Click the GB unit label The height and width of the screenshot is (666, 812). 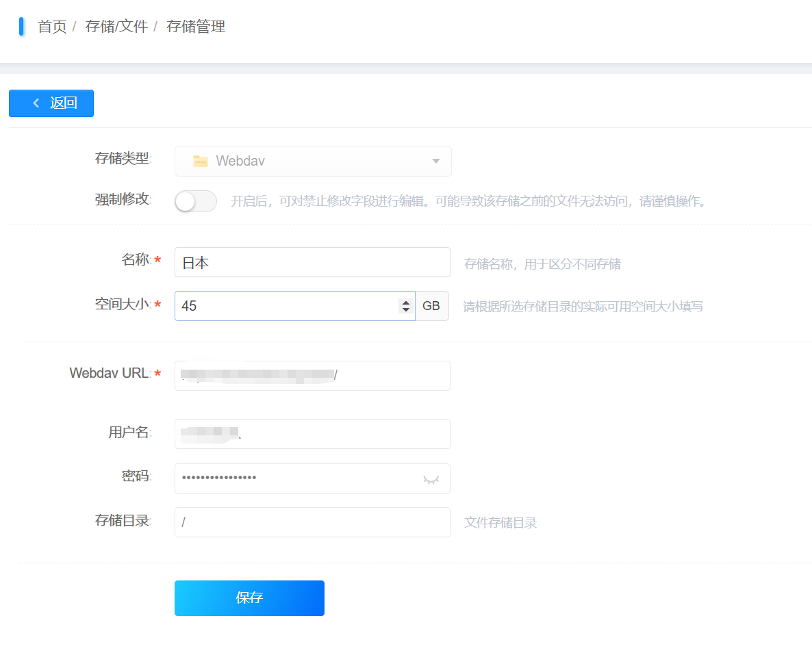(431, 306)
